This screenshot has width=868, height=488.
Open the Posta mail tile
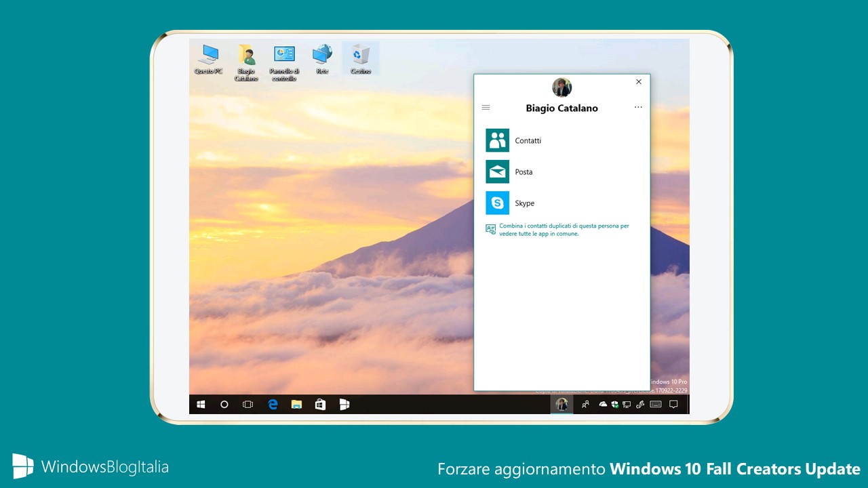coord(497,171)
